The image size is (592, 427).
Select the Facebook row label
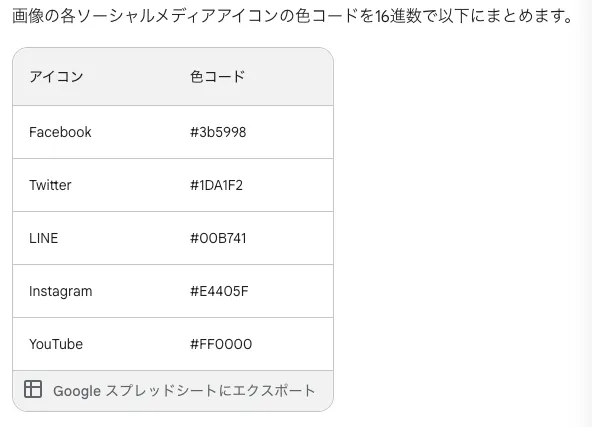[x=60, y=132]
